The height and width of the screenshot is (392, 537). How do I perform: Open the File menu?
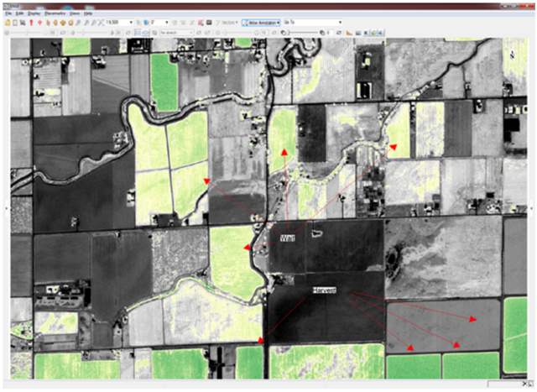click(8, 14)
